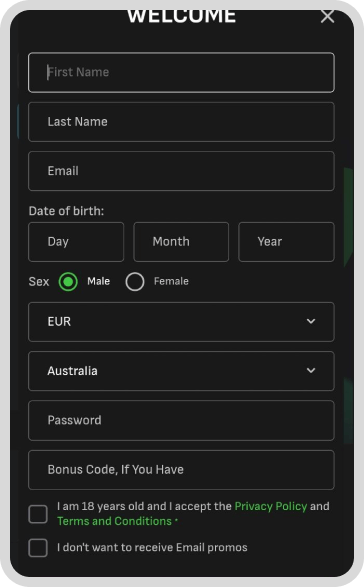The image size is (364, 587).
Task: Focus the First Name field
Action: (181, 72)
